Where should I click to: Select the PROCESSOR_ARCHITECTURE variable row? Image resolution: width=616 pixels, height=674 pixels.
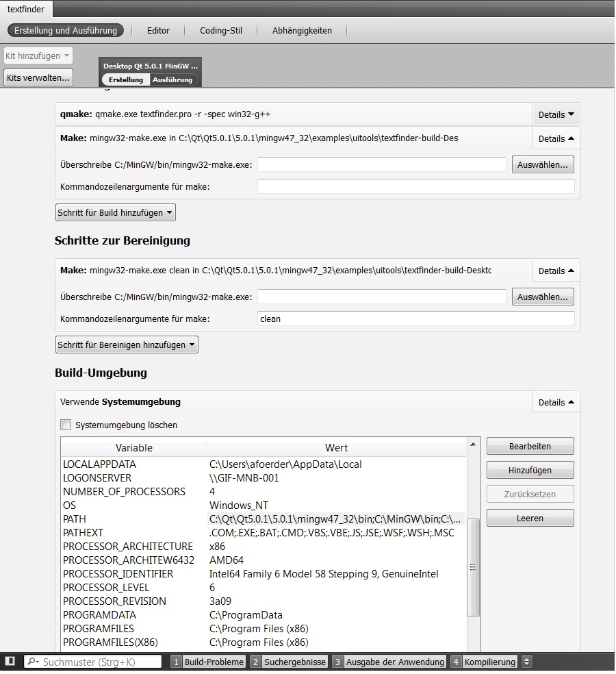pos(263,547)
